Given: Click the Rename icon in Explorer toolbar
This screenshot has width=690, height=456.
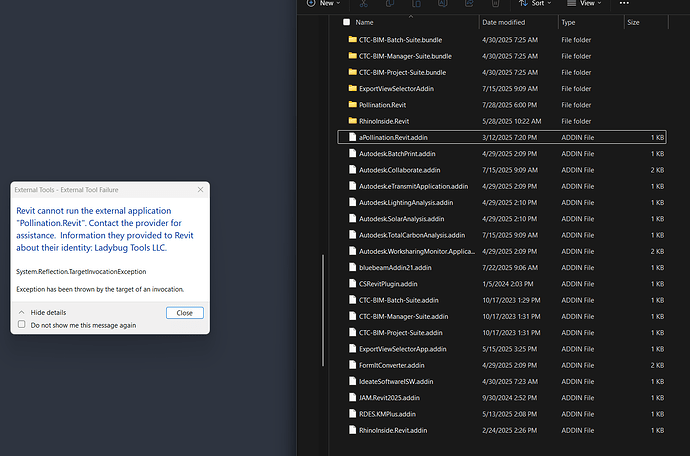Looking at the screenshot, I should click(443, 4).
